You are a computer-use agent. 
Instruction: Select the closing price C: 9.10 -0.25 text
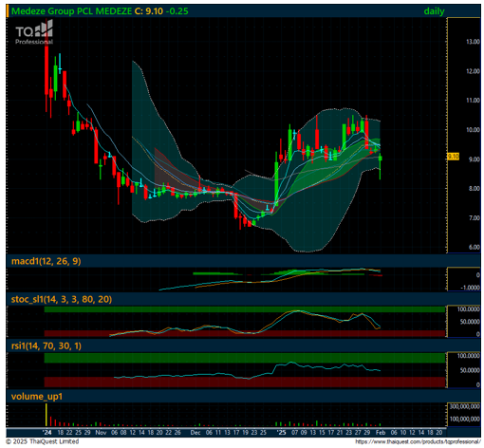coord(161,11)
